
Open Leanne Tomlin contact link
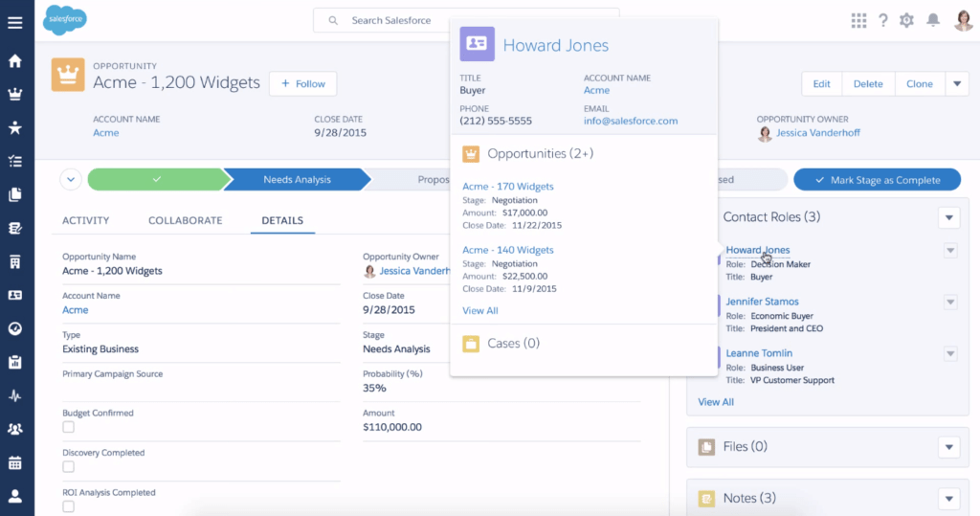[759, 353]
